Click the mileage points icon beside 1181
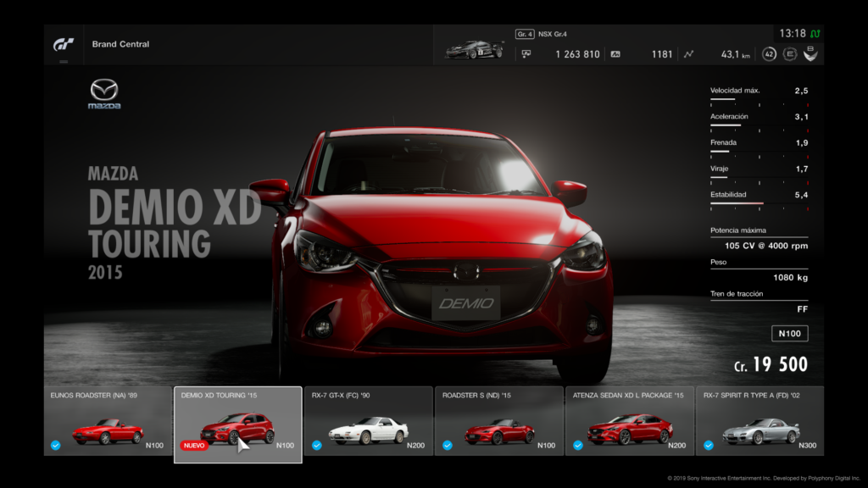The width and height of the screenshot is (868, 488). (615, 54)
